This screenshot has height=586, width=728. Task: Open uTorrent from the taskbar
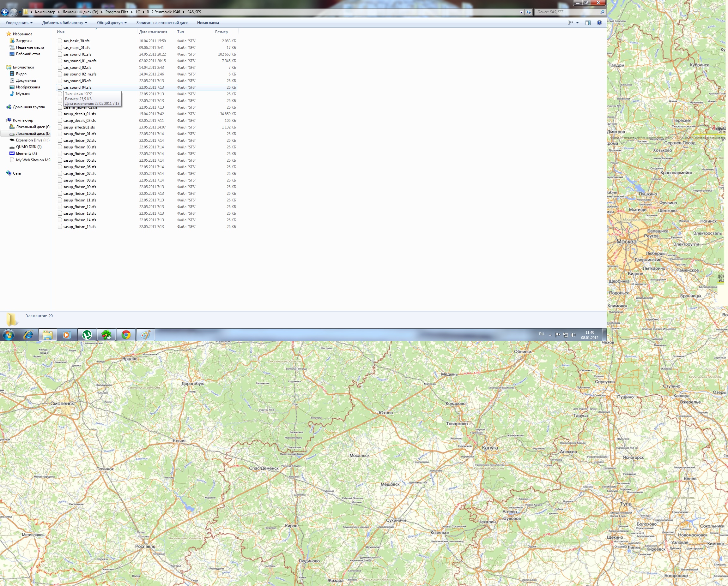(x=87, y=335)
